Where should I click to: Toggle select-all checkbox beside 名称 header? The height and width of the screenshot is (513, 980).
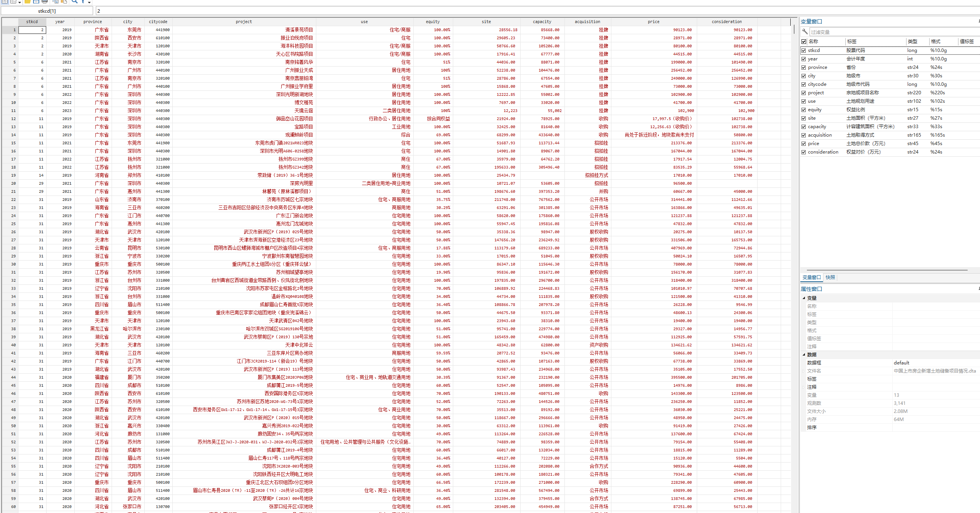804,42
